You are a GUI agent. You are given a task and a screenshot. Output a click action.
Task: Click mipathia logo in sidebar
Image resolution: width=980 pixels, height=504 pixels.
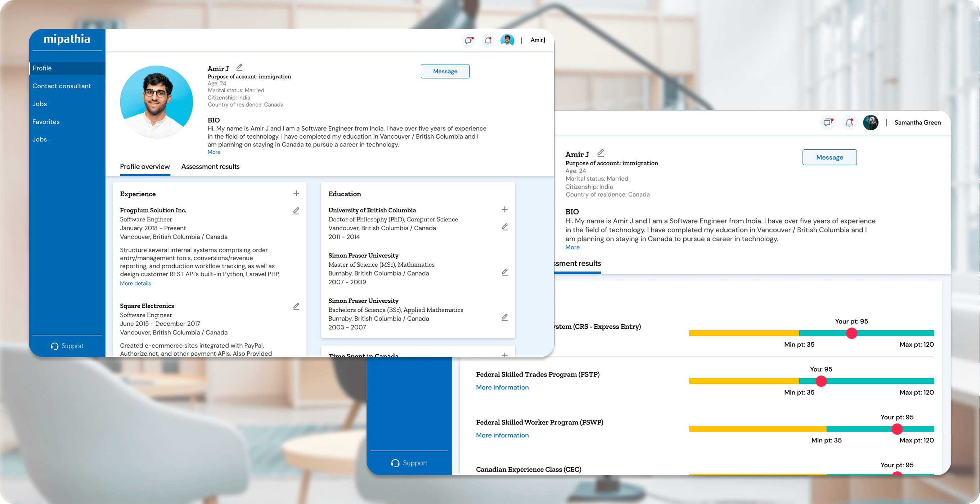tap(67, 39)
